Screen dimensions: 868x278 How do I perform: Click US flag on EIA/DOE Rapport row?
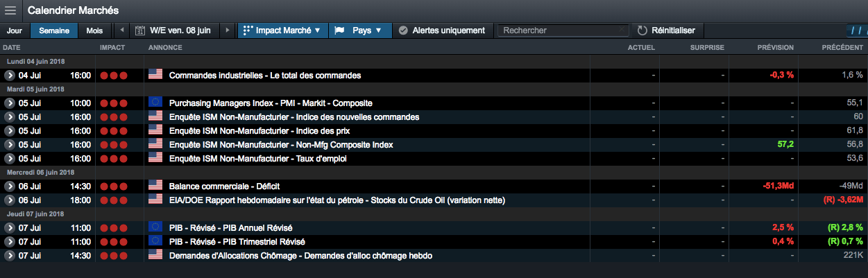coord(155,200)
